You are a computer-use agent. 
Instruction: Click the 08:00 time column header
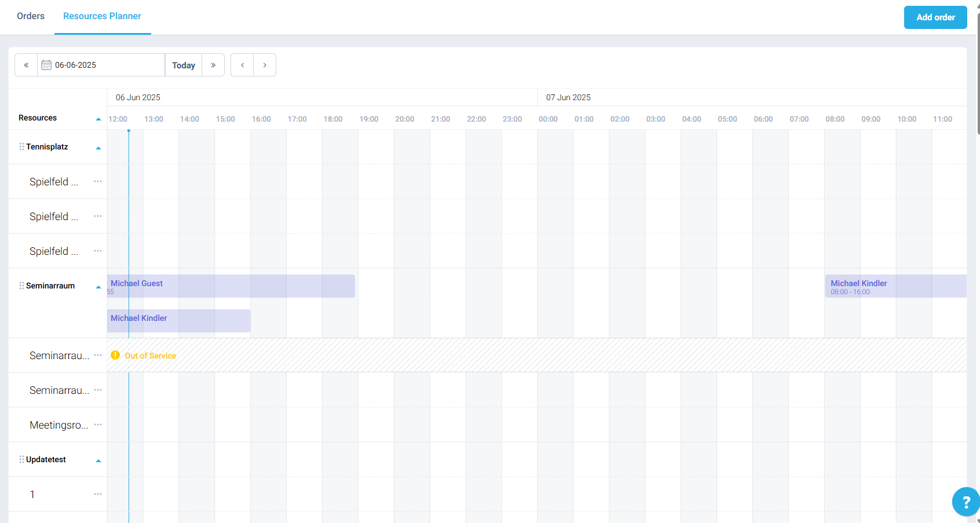click(835, 119)
